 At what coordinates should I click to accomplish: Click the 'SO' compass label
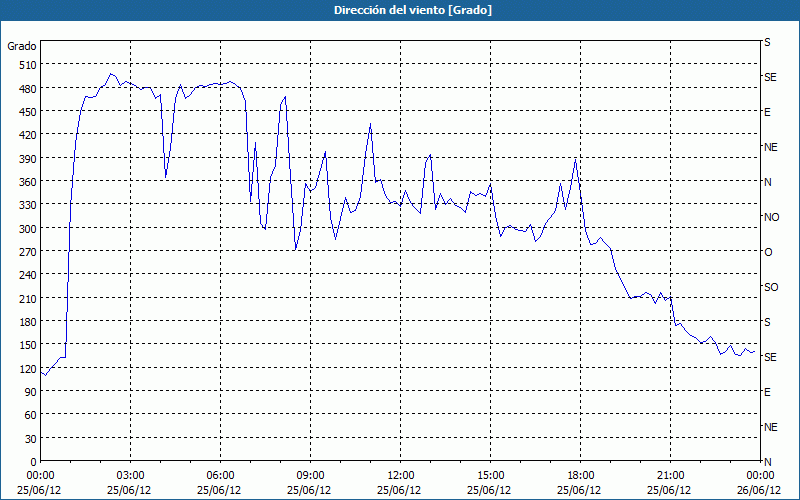click(x=771, y=287)
